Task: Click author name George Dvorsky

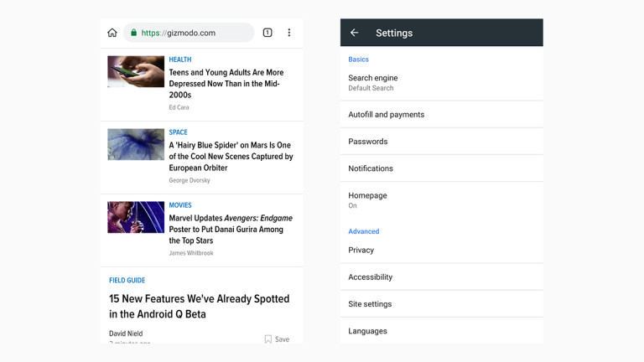Action: 190,180
